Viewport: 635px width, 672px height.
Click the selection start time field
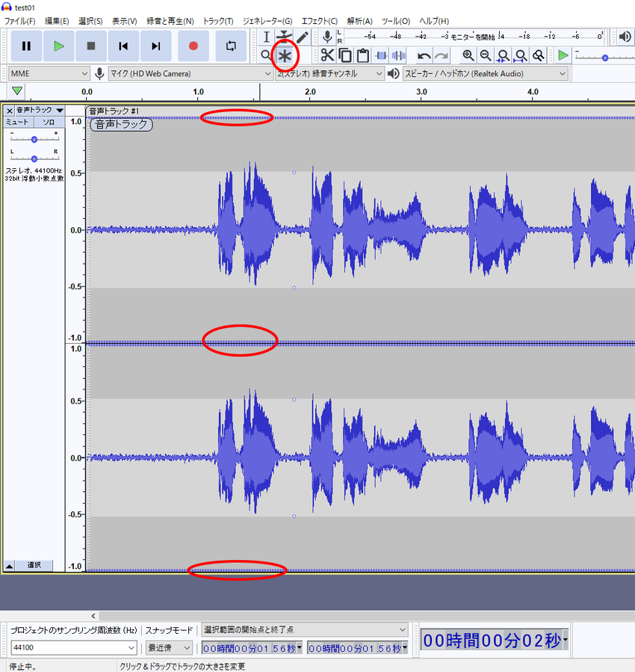click(x=251, y=648)
